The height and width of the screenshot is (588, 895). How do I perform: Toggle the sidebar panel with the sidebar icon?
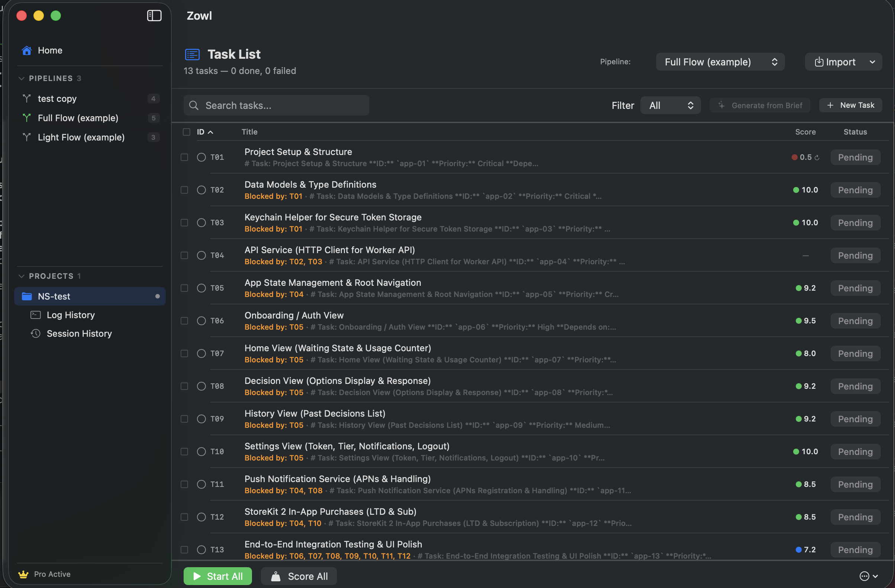tap(154, 15)
